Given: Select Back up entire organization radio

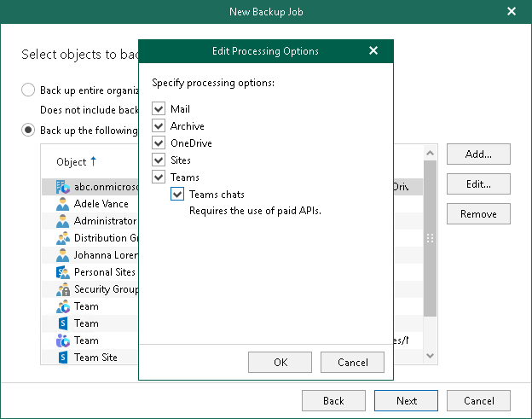Looking at the screenshot, I should [28, 90].
